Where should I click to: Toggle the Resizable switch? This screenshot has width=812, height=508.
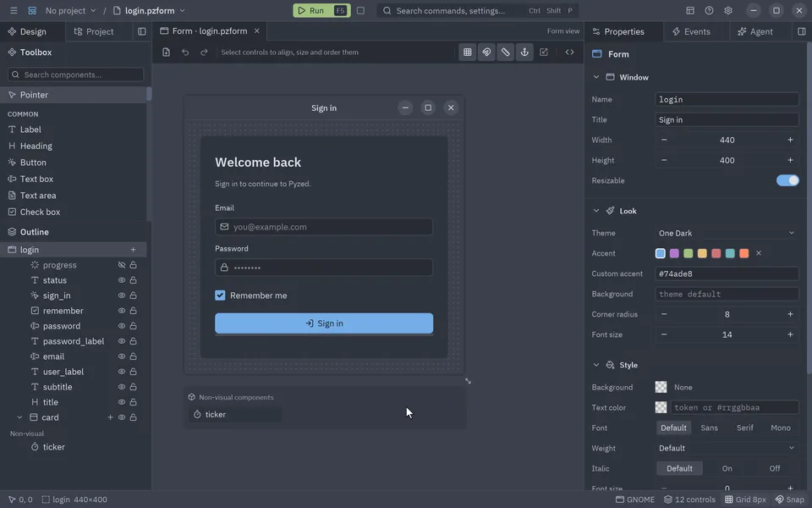coord(787,180)
